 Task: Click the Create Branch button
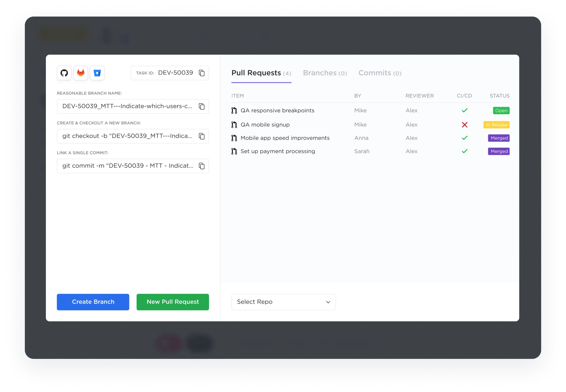pyautogui.click(x=93, y=302)
